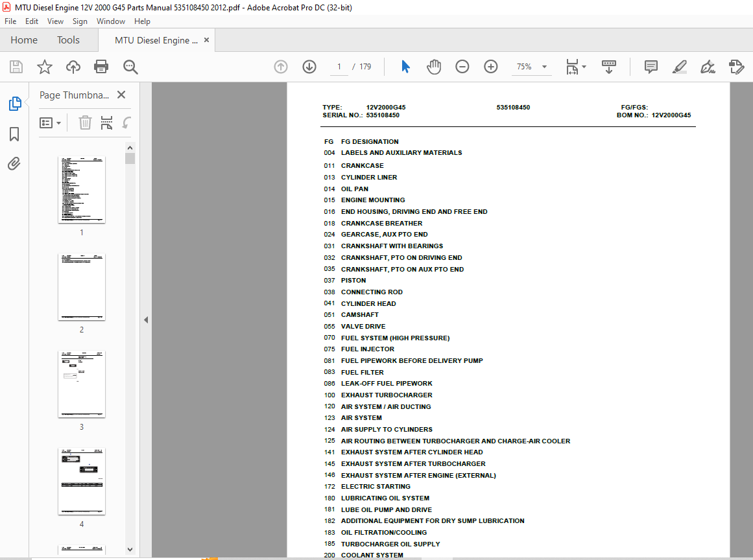Viewport: 753px width, 560px height.
Task: Open the Window menu
Action: tap(111, 21)
